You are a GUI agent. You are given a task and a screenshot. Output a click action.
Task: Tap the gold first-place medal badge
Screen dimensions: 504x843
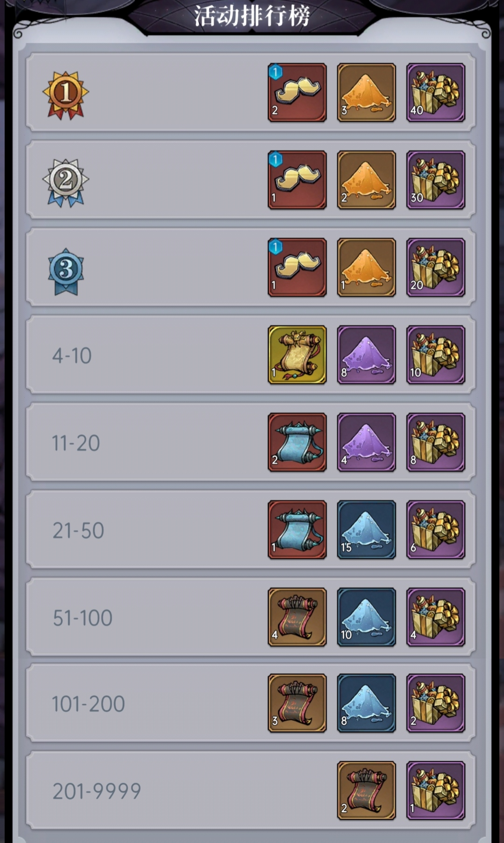[x=66, y=95]
